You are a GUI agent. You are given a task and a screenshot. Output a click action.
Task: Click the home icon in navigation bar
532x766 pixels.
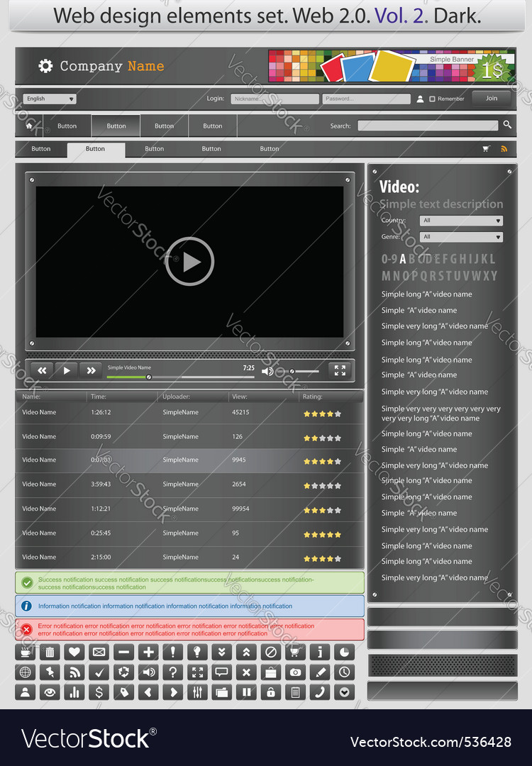[29, 126]
